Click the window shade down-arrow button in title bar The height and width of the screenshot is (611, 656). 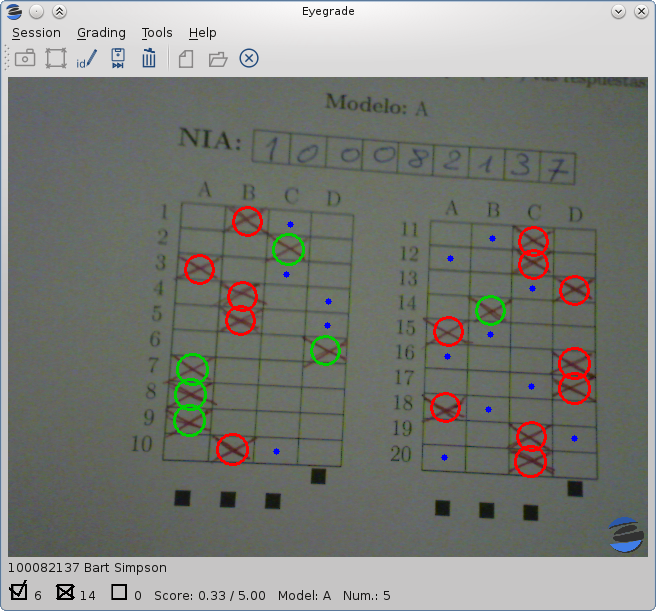click(617, 11)
